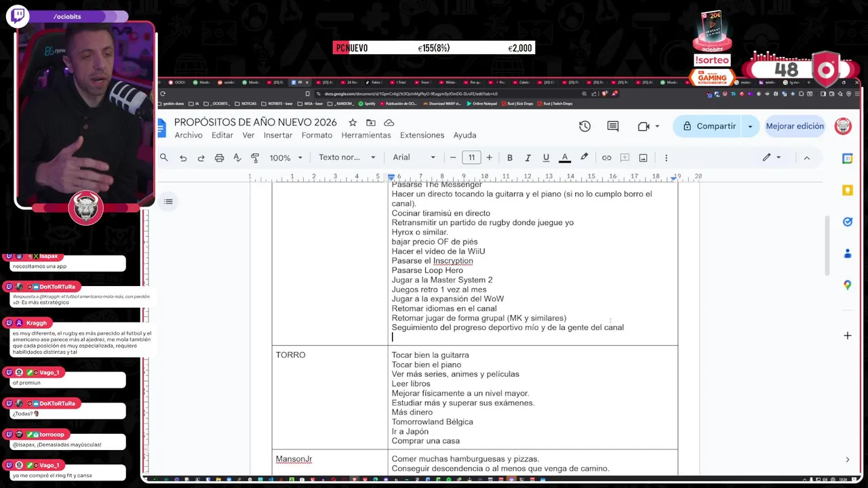Image resolution: width=868 pixels, height=488 pixels.
Task: Show the document outline
Action: [168, 201]
